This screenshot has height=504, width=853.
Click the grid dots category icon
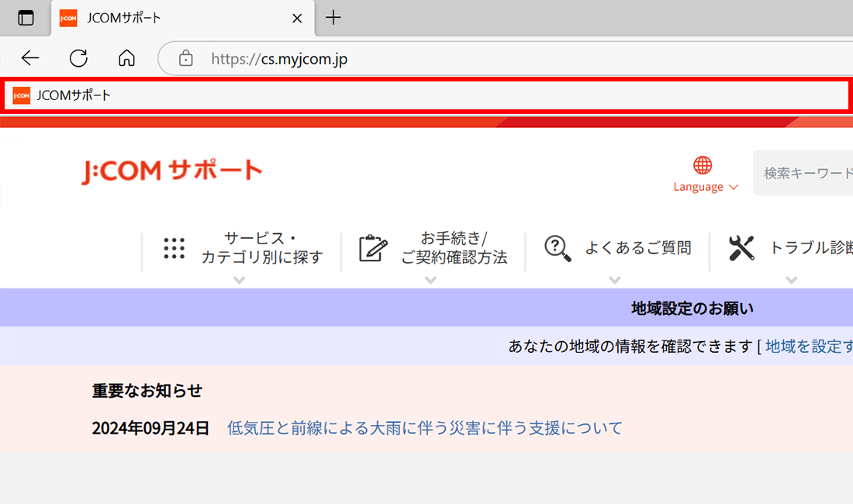click(174, 248)
